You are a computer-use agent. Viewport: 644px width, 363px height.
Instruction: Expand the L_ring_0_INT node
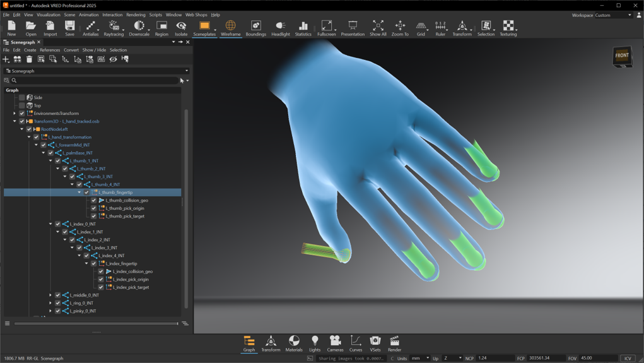coord(50,303)
